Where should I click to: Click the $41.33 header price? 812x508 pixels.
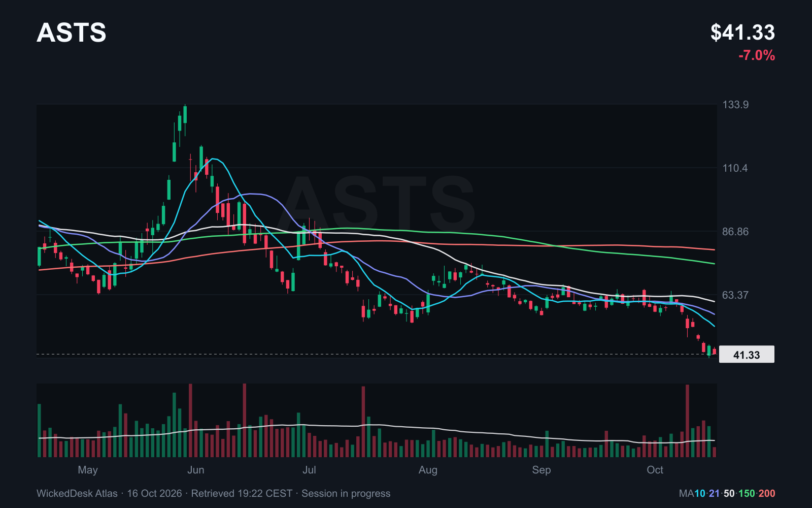click(742, 33)
